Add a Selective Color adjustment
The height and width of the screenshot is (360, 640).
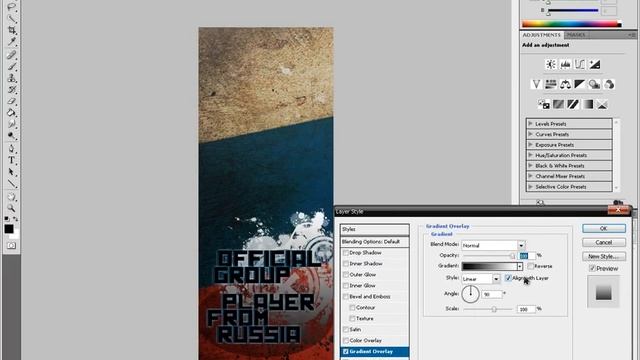coord(602,104)
